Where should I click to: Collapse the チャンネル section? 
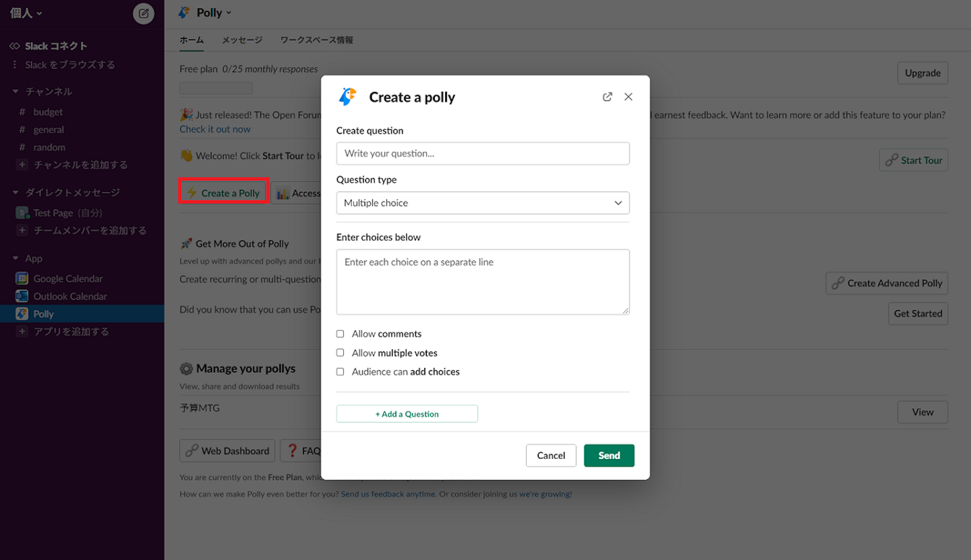16,91
